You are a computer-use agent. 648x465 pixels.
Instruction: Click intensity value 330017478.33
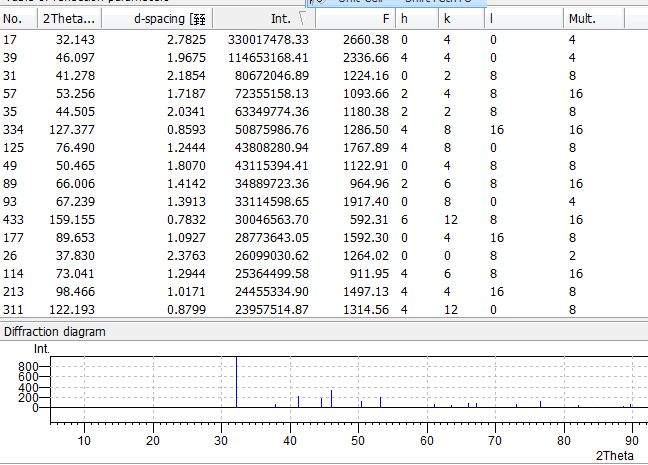pyautogui.click(x=268, y=40)
